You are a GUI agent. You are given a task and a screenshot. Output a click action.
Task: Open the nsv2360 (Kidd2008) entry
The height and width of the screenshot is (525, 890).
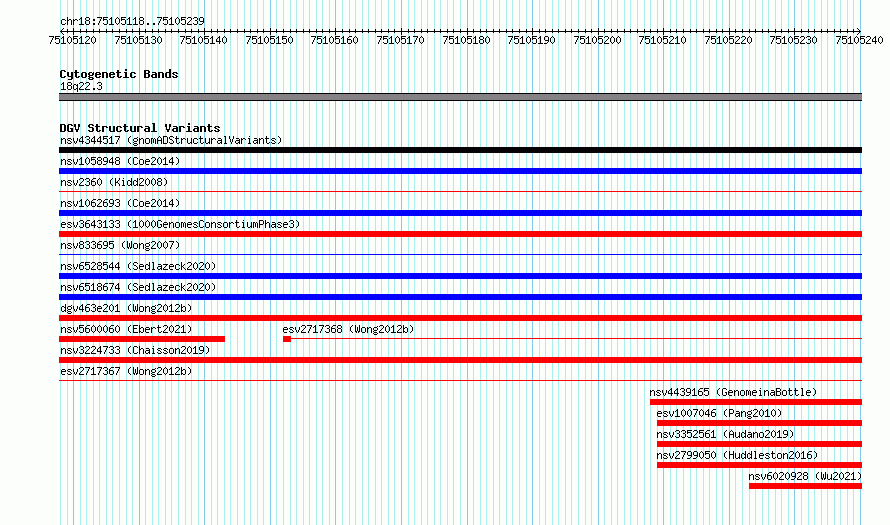click(x=114, y=182)
